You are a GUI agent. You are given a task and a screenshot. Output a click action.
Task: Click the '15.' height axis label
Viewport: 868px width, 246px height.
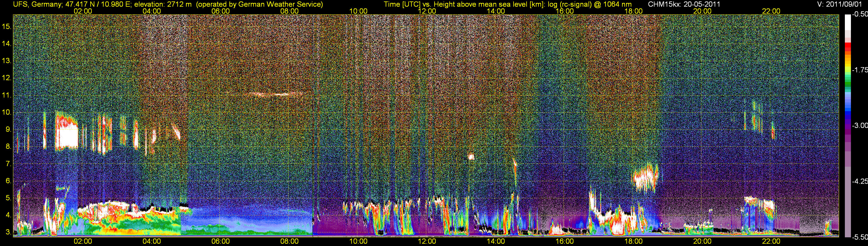pos(7,27)
